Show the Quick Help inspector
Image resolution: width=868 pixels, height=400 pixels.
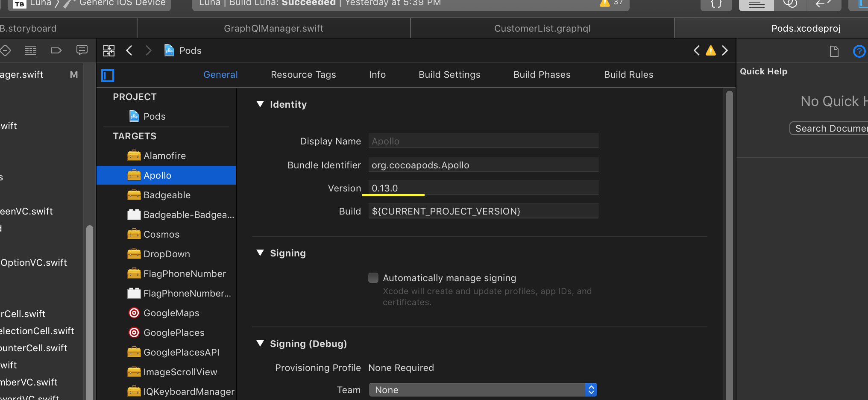(x=859, y=51)
